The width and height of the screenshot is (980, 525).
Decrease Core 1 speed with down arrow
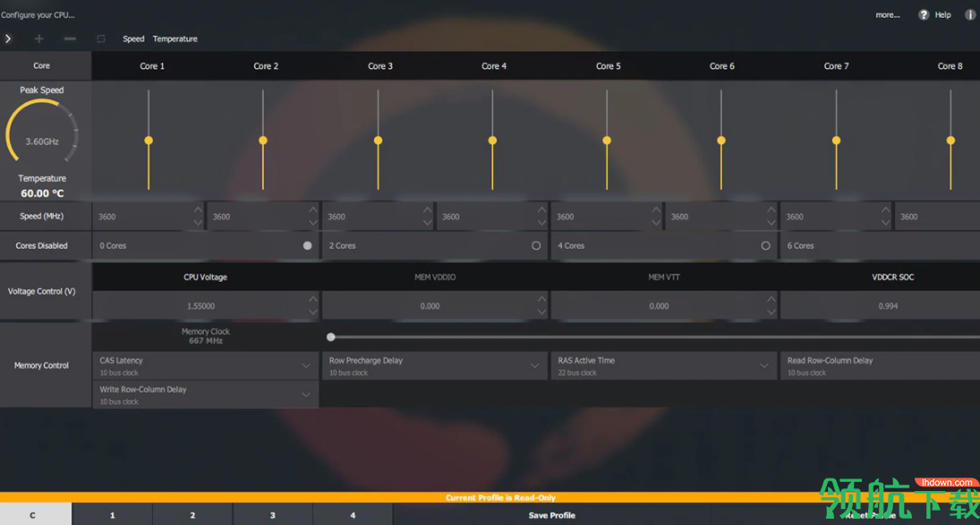pyautogui.click(x=198, y=223)
